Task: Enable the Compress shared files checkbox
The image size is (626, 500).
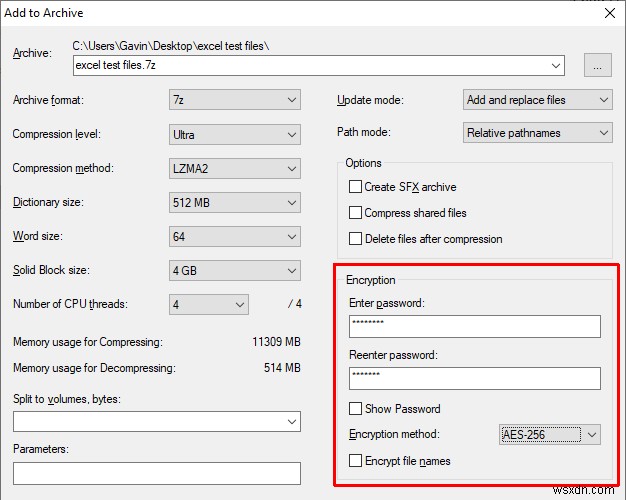Action: coord(355,212)
